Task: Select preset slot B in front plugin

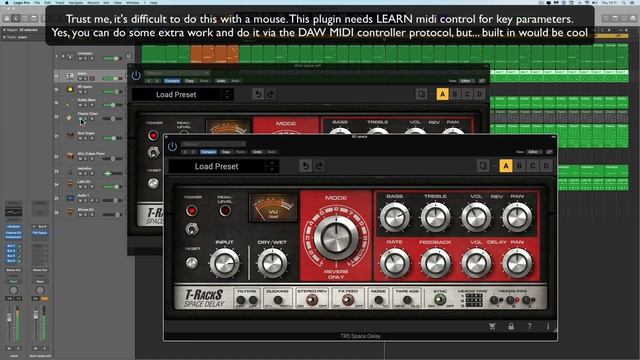Action: [x=519, y=166]
